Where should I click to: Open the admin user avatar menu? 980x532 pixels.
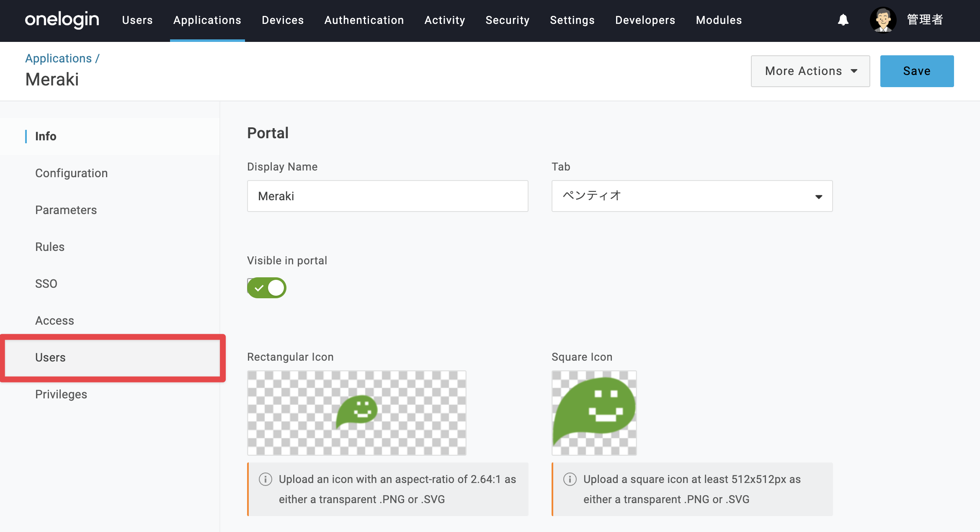click(x=883, y=20)
